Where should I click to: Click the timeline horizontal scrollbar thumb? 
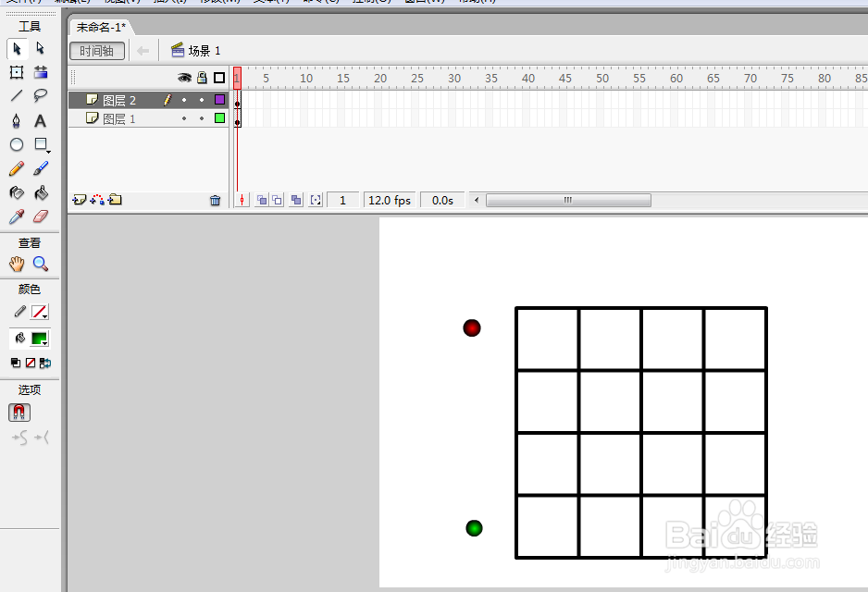[568, 200]
